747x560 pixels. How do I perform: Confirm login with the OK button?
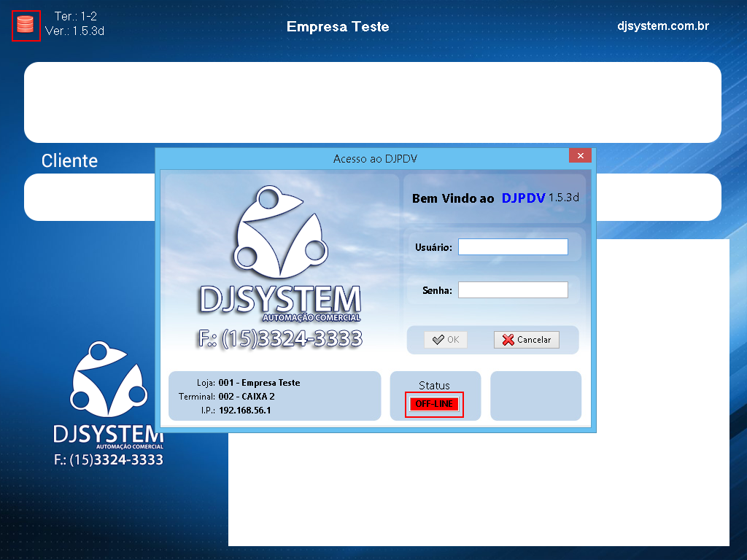[x=446, y=340]
